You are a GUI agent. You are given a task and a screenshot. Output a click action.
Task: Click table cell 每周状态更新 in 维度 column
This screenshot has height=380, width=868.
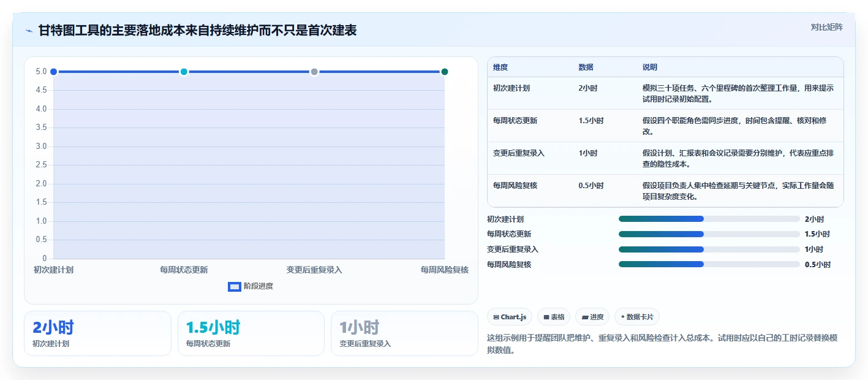tap(515, 121)
